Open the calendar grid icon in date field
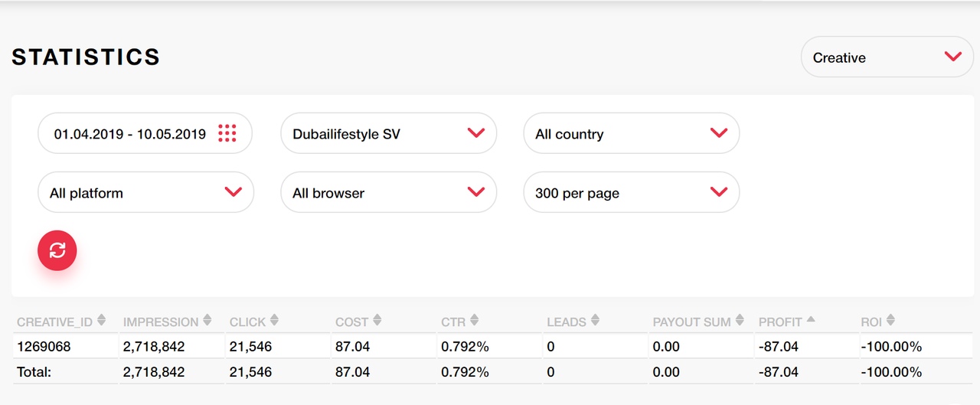 click(227, 133)
